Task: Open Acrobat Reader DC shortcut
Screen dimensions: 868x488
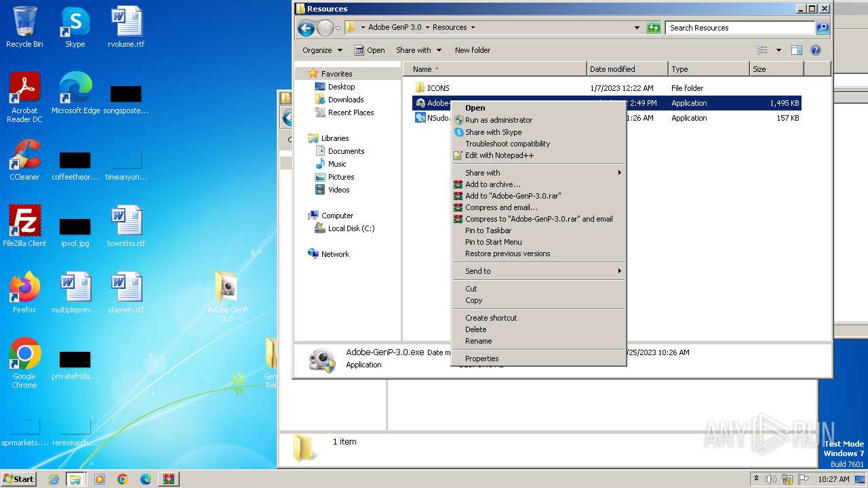Action: click(24, 98)
